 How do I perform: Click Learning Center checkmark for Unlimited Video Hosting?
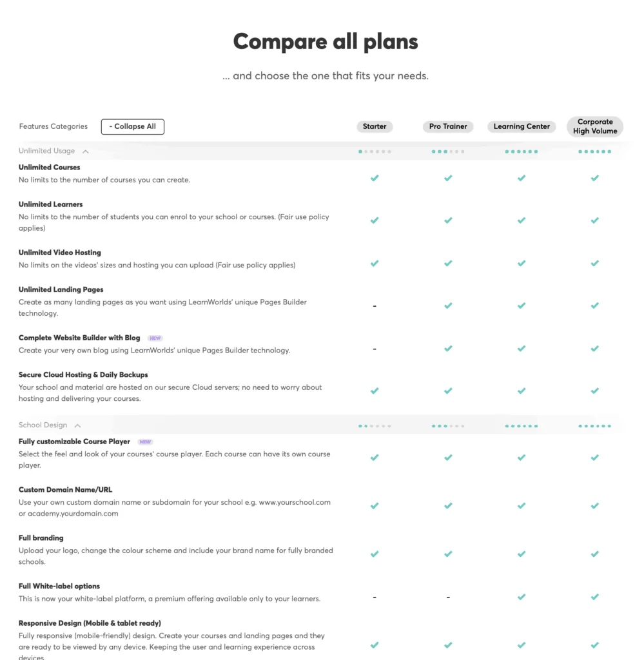pyautogui.click(x=521, y=263)
